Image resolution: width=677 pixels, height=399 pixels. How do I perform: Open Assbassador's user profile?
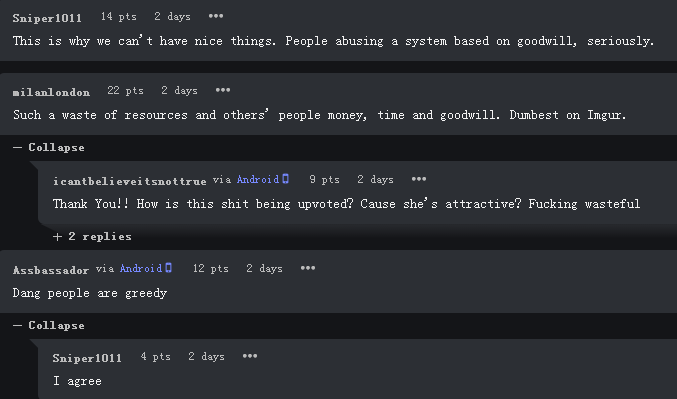[51, 270]
